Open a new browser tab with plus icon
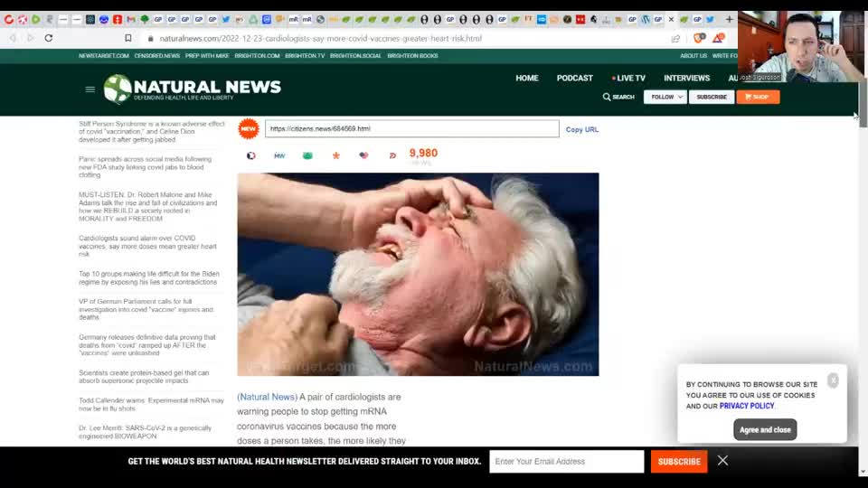The image size is (868, 488). 729,19
